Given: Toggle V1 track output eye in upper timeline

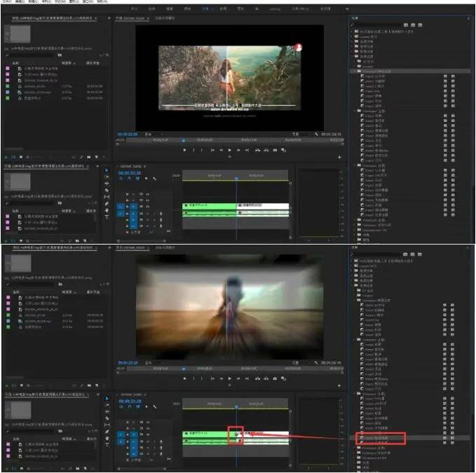Looking at the screenshot, I should pyautogui.click(x=147, y=206).
